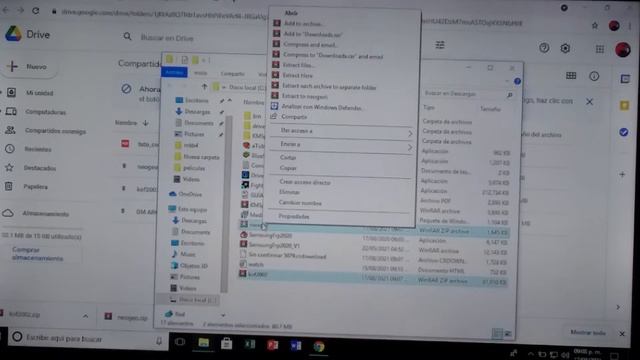
Task: Click "Abrir" at top of context menu
Action: point(291,13)
